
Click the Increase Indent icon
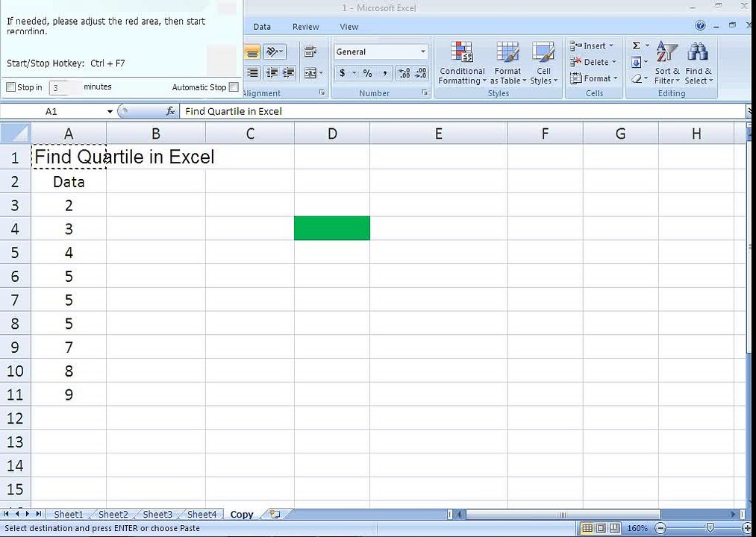(x=289, y=73)
